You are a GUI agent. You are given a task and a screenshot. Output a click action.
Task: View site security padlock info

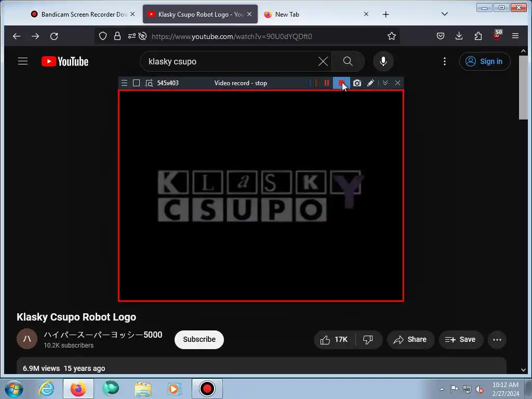click(x=117, y=36)
